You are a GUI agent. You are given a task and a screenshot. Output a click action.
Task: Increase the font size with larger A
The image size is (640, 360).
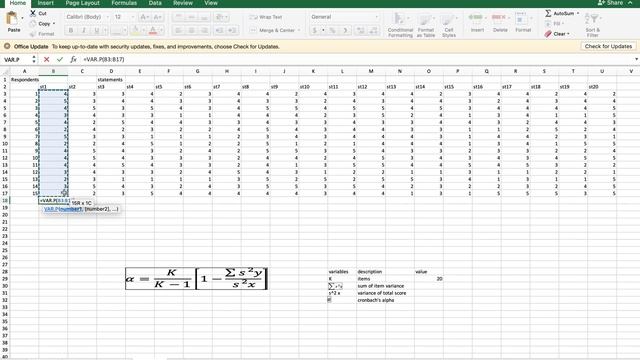144,17
